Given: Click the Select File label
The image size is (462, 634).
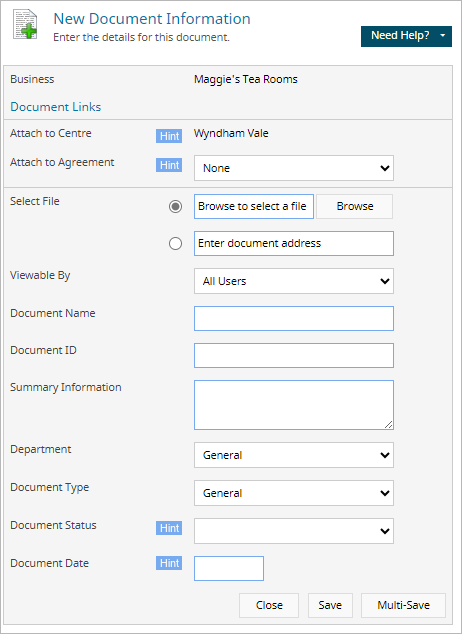Looking at the screenshot, I should pos(35,201).
